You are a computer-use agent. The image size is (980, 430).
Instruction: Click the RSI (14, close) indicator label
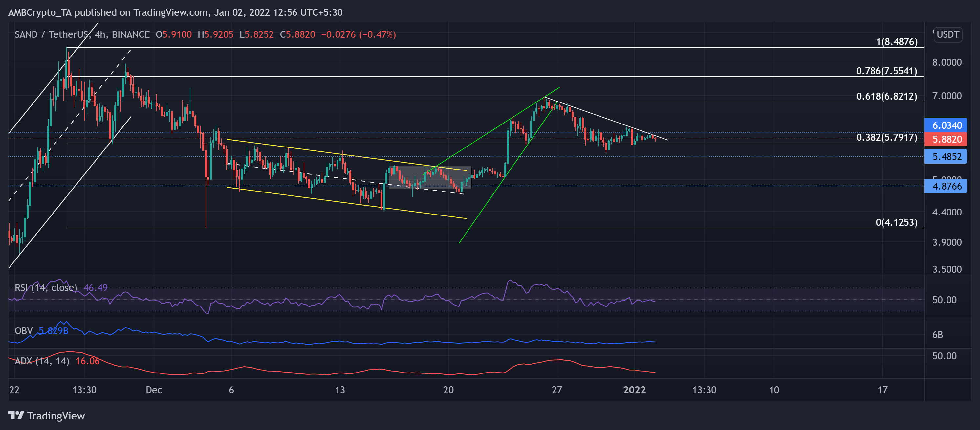[x=46, y=288]
